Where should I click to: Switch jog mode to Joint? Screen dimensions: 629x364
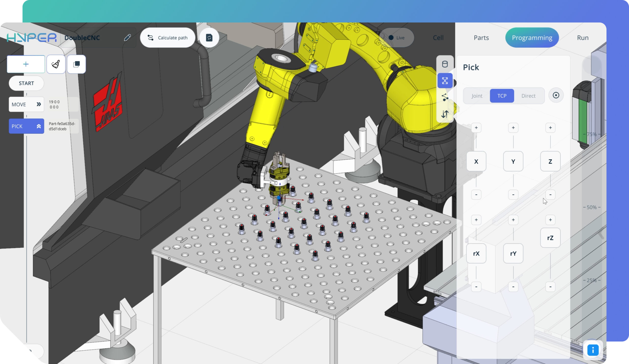point(477,96)
